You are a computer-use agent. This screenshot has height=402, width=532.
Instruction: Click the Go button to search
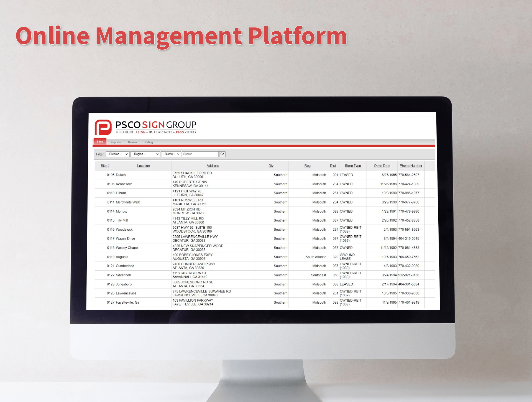pos(222,154)
